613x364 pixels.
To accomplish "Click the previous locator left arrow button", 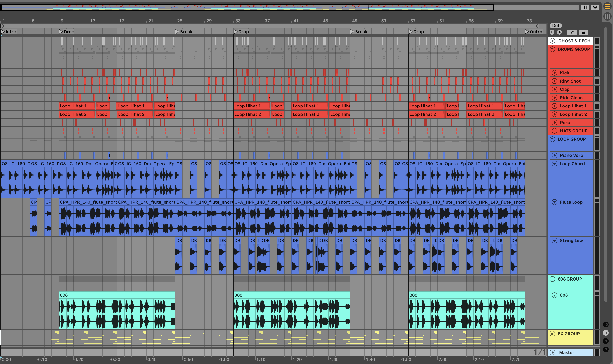I will click(552, 32).
